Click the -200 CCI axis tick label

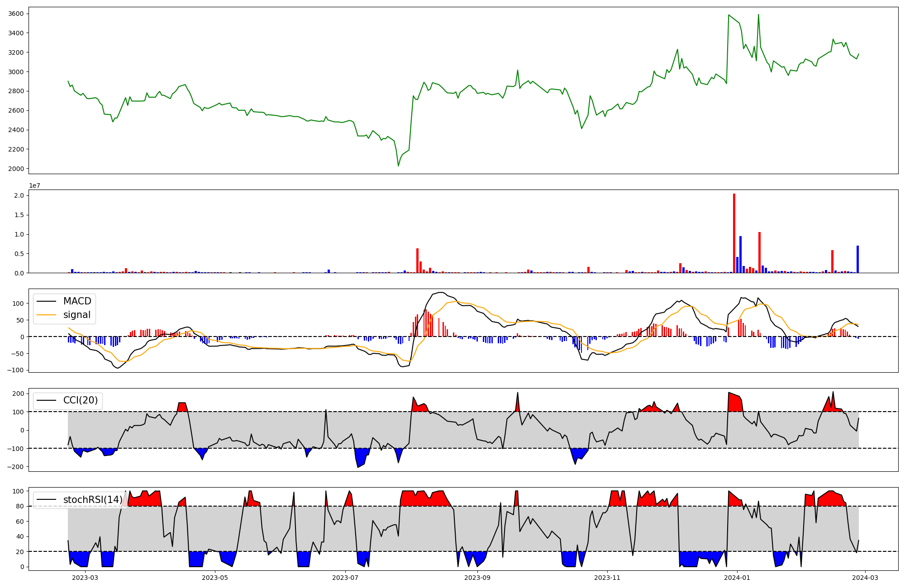point(15,467)
